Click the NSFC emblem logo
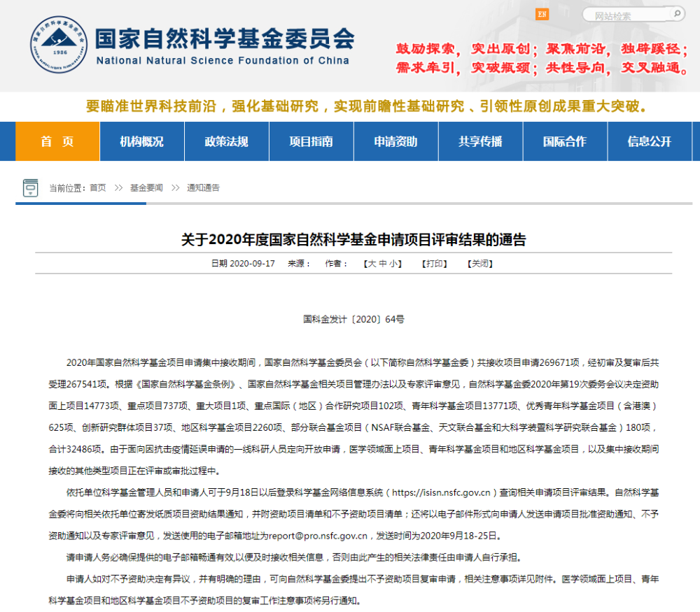Image resolution: width=700 pixels, height=612 pixels. (x=57, y=43)
